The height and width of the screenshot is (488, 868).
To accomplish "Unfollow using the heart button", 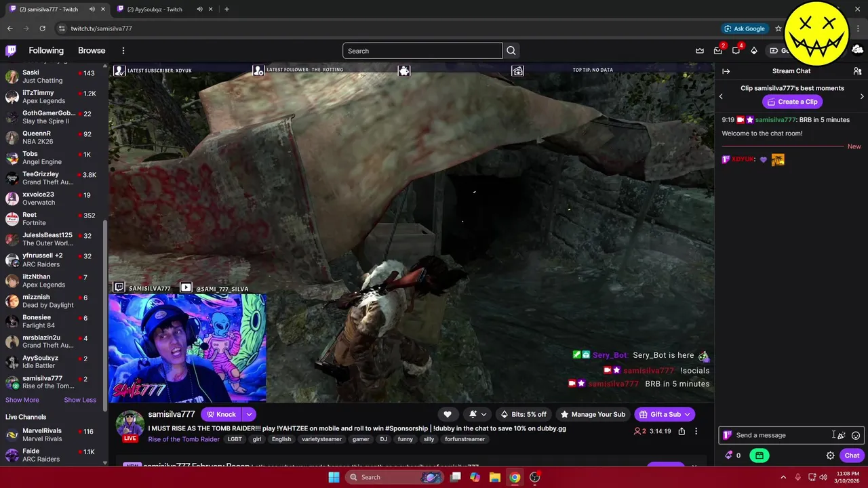I will coord(447,414).
